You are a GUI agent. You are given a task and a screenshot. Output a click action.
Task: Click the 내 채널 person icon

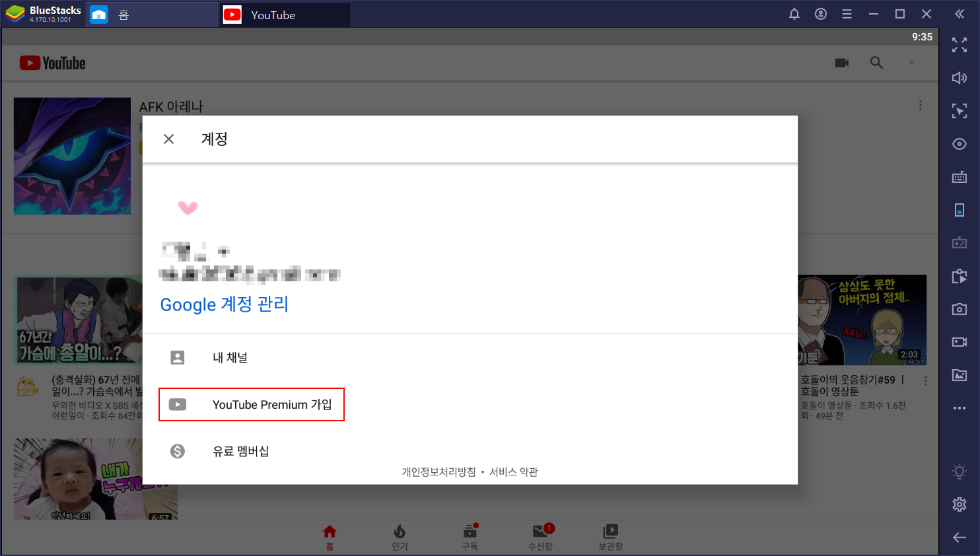click(178, 357)
